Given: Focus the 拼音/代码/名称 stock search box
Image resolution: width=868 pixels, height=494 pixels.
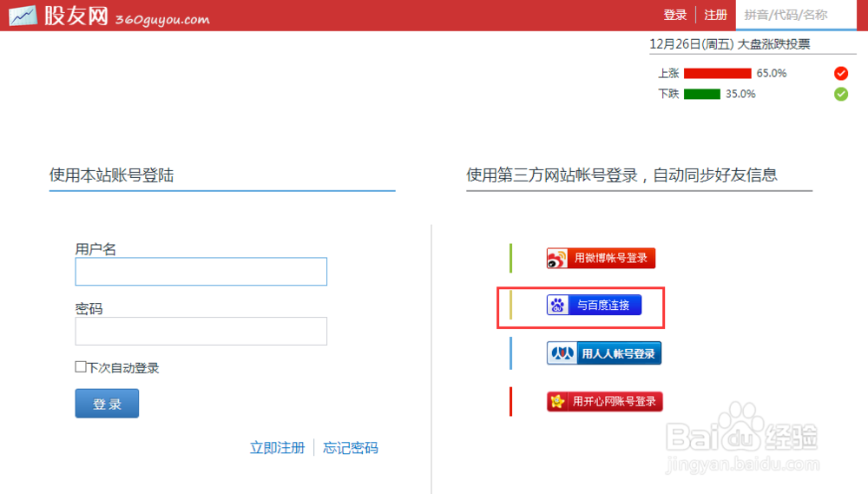Looking at the screenshot, I should tap(795, 15).
